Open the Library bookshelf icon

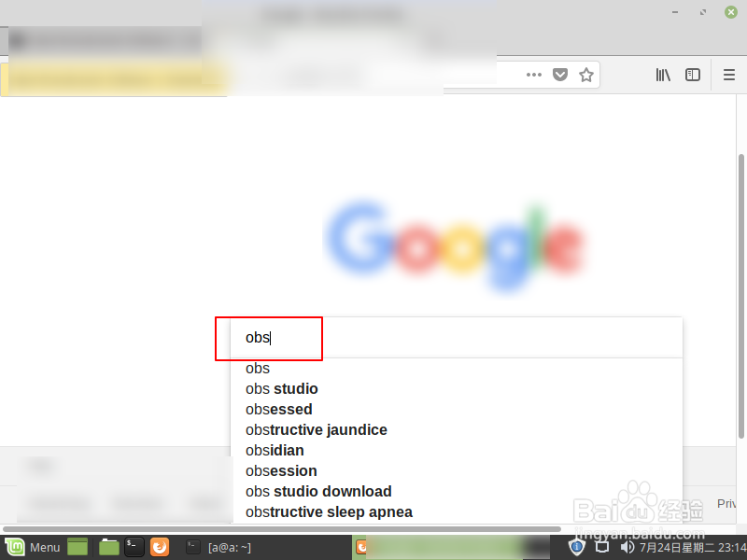click(x=663, y=75)
